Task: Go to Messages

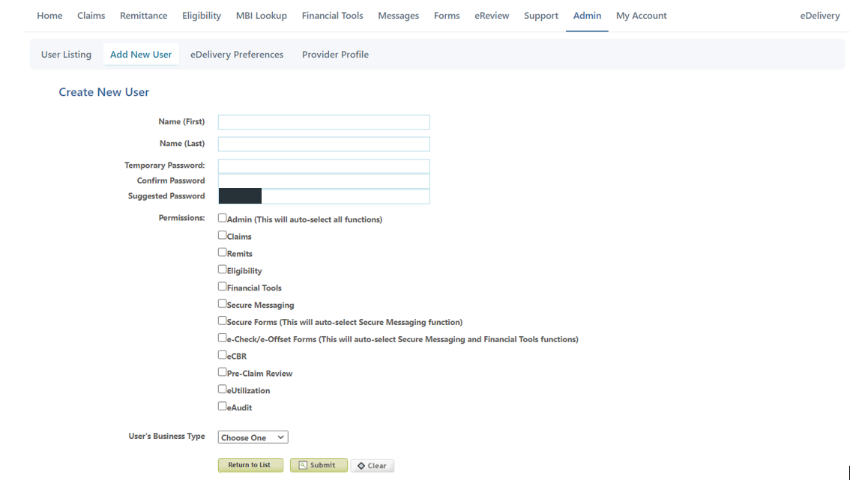Action: click(398, 16)
